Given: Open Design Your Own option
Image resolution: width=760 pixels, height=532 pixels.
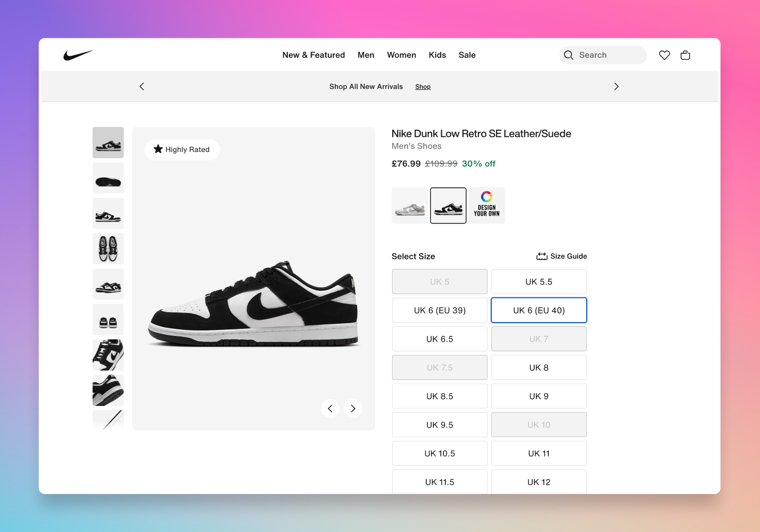Looking at the screenshot, I should point(487,206).
